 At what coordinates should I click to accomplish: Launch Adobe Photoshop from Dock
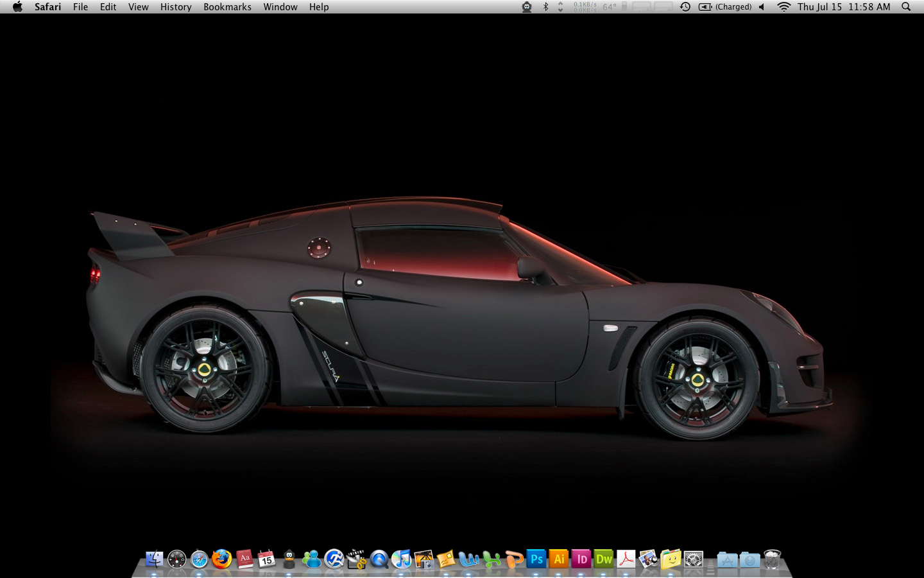click(x=536, y=559)
